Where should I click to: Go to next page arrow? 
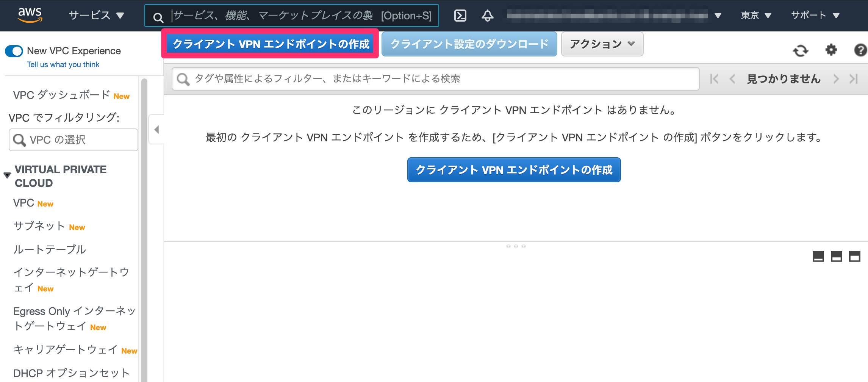tap(836, 79)
